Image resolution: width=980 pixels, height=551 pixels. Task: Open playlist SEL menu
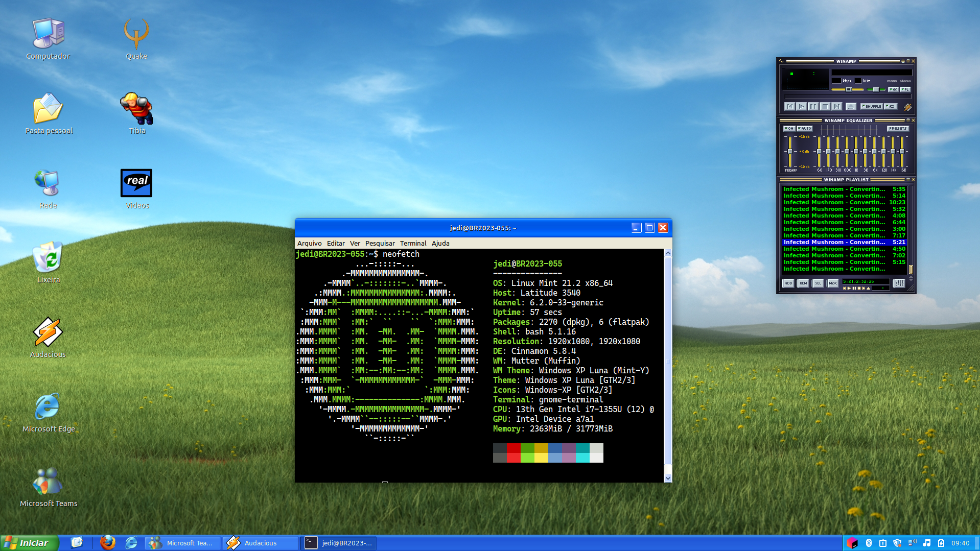point(818,283)
